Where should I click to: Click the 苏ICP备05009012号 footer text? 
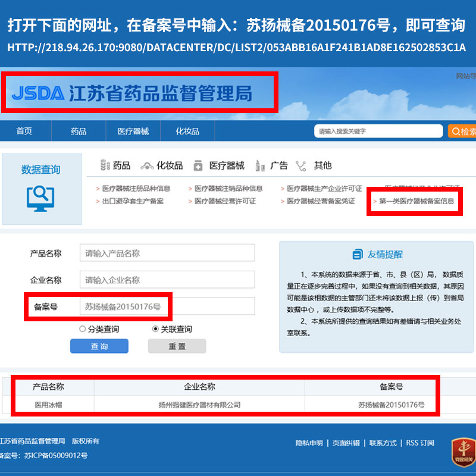[x=56, y=455]
